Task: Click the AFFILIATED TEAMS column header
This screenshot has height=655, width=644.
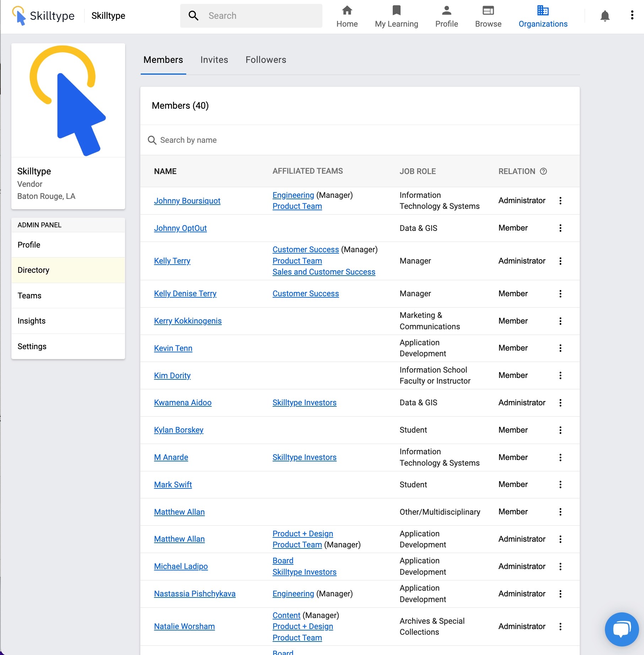Action: tap(307, 171)
